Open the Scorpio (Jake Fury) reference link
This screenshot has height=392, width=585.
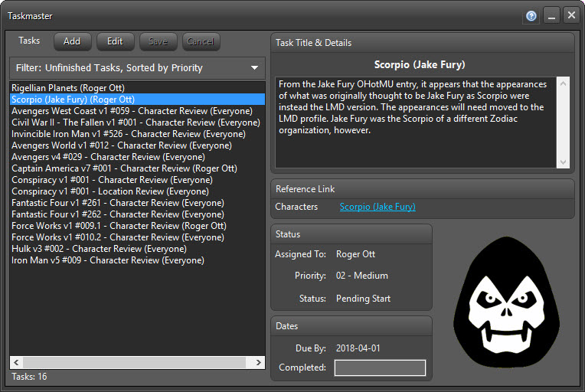tap(377, 207)
